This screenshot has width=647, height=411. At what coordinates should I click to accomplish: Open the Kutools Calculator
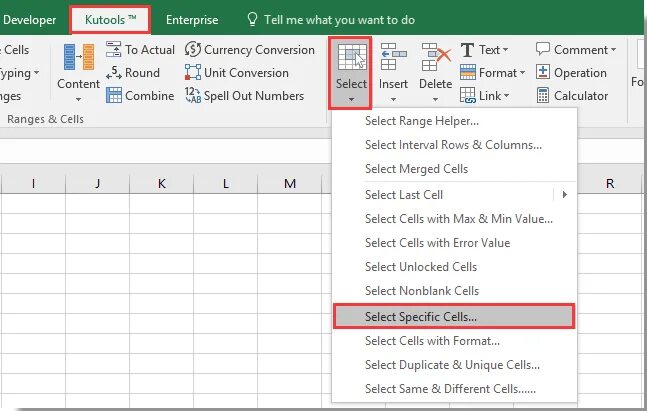[x=543, y=95]
